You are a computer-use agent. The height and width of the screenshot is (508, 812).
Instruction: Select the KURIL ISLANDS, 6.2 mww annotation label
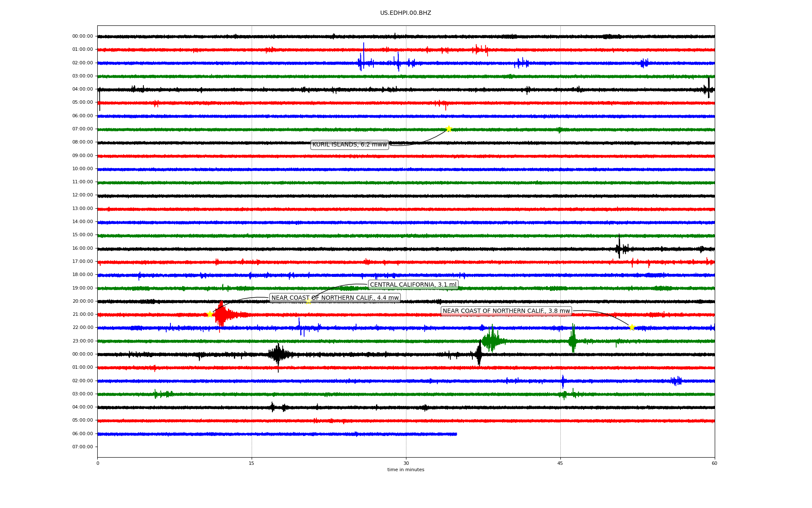point(349,145)
